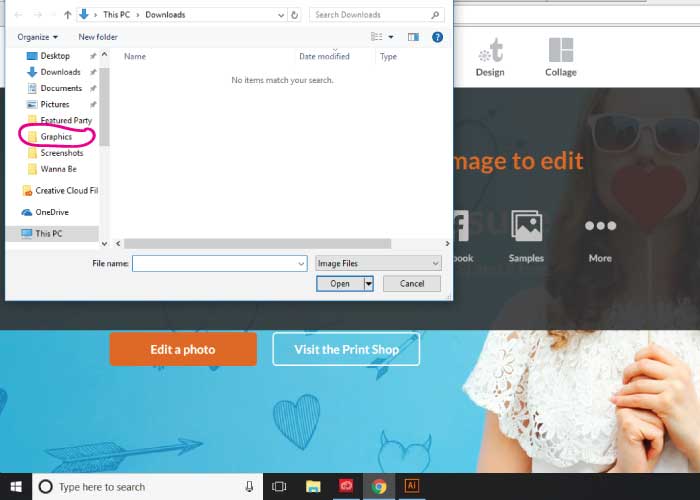Expand the Open button split arrow
The width and height of the screenshot is (700, 500).
368,284
